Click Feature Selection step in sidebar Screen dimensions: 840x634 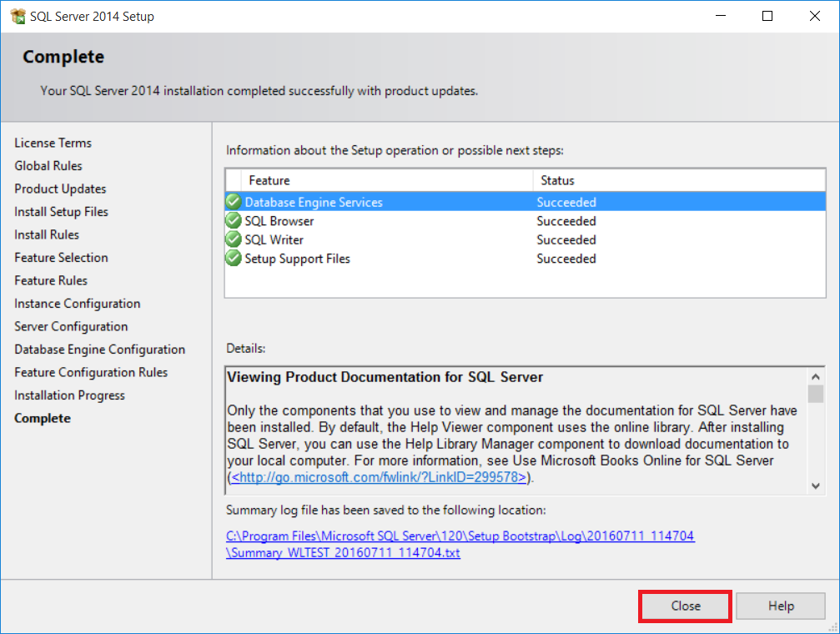[61, 258]
